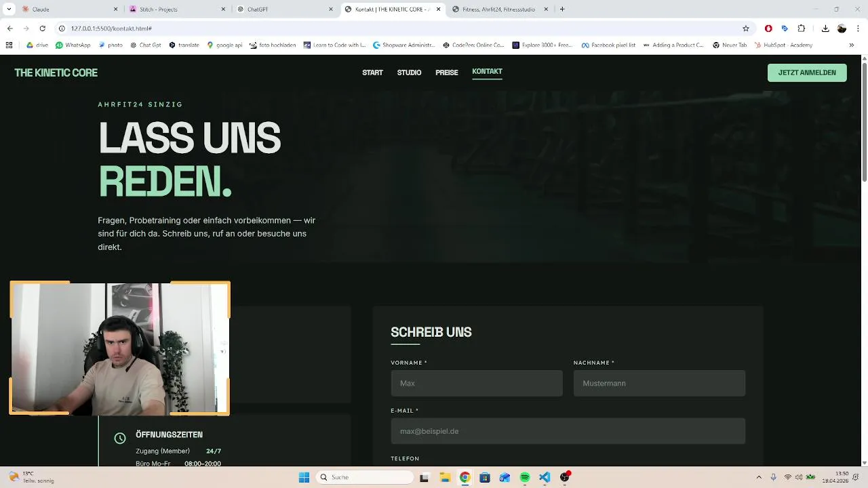
Task: Open Spotify from the taskbar
Action: pyautogui.click(x=525, y=477)
